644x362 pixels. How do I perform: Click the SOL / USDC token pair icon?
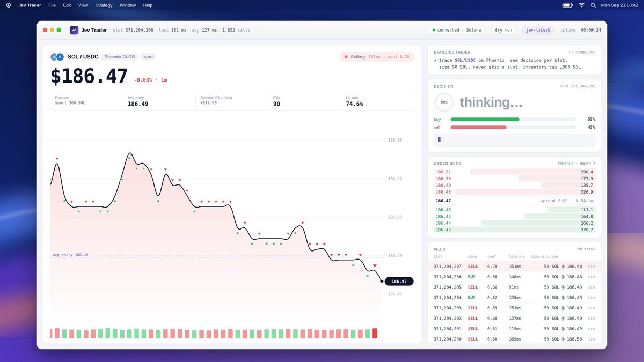click(57, 57)
